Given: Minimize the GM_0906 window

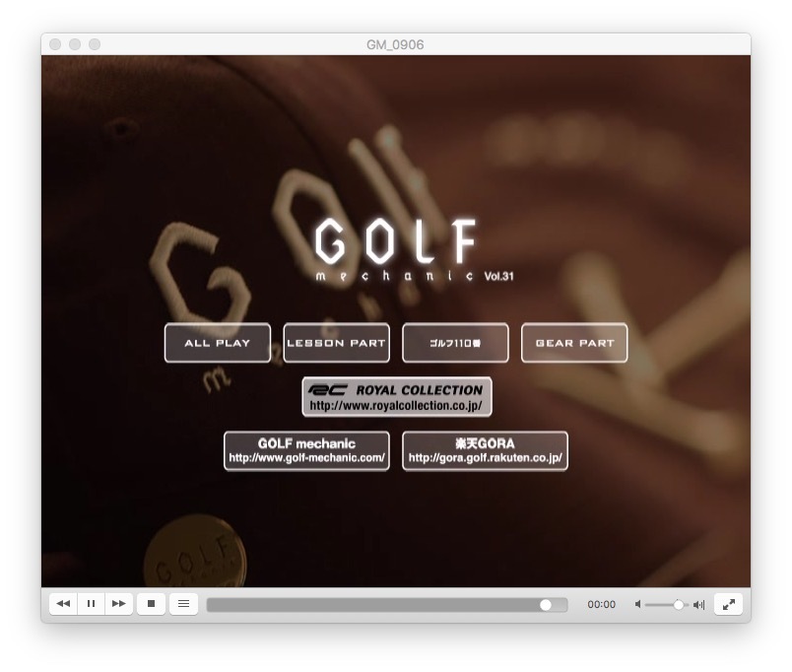Looking at the screenshot, I should 75,44.
